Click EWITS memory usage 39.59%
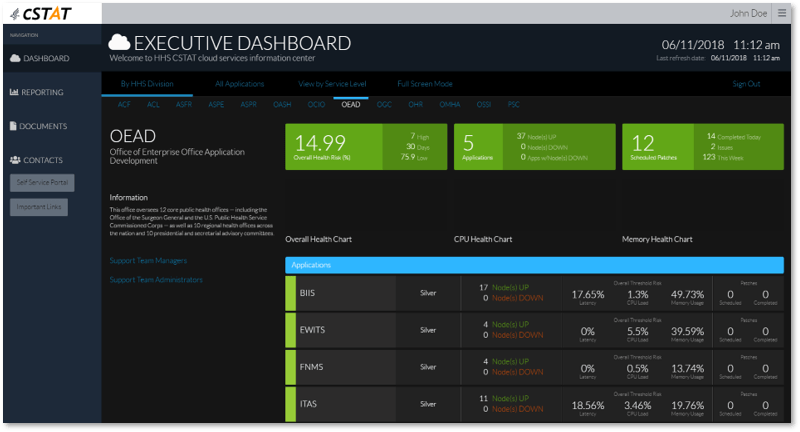This screenshot has height=432, width=800. coord(687,332)
